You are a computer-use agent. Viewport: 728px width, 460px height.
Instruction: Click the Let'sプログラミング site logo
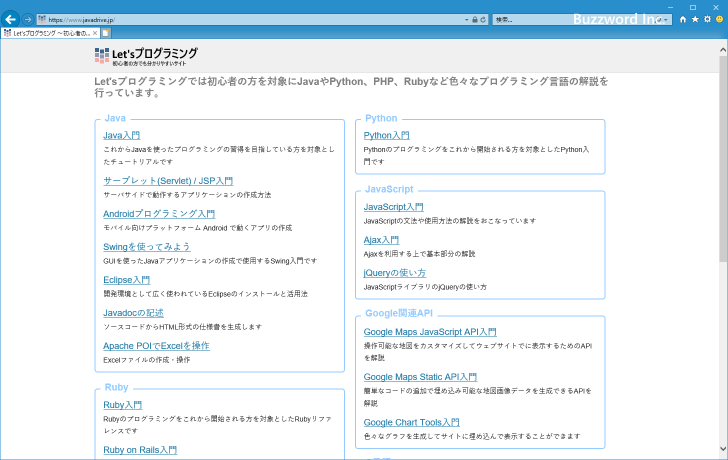tap(146, 56)
